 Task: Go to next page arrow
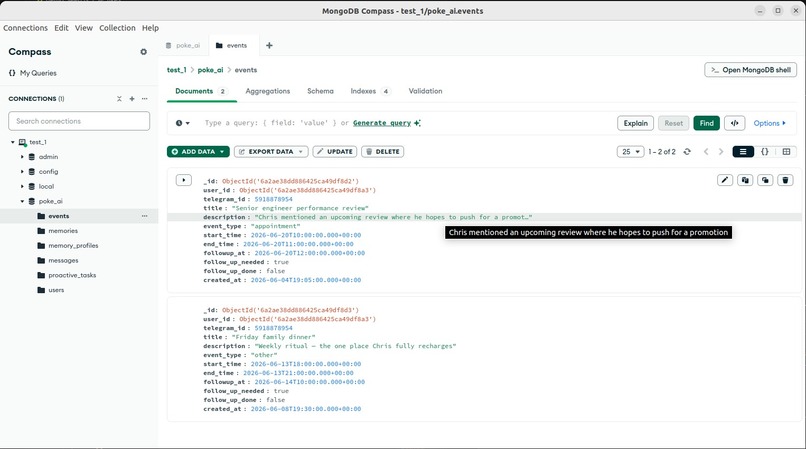point(721,152)
